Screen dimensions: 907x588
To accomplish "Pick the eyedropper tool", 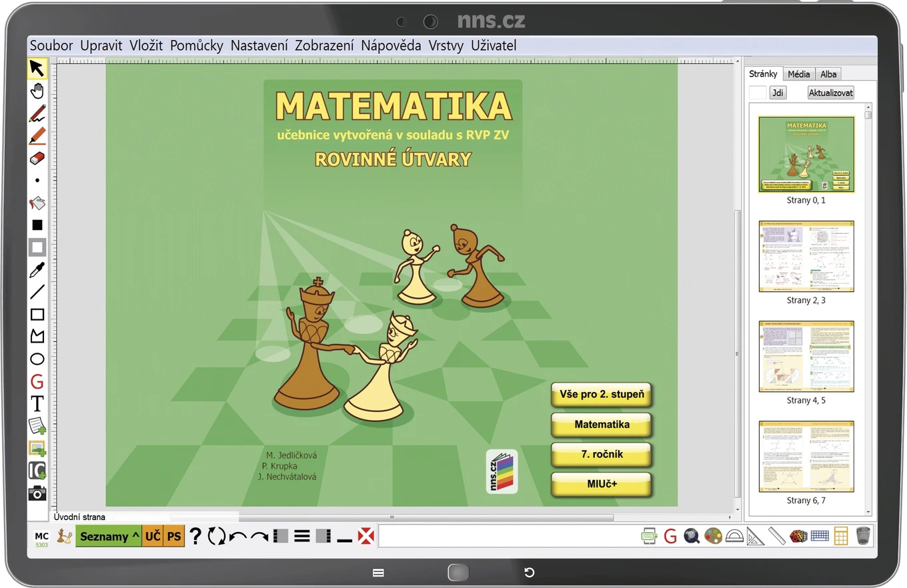I will tap(37, 270).
